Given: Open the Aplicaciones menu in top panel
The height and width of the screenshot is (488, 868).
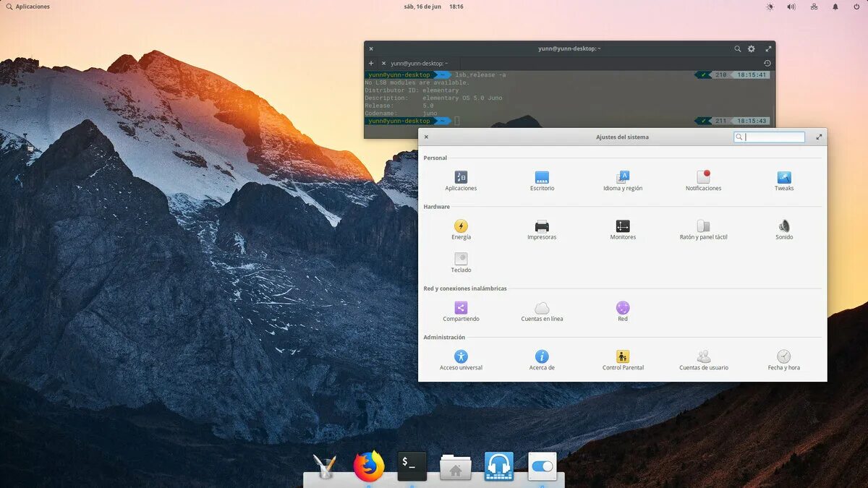Looking at the screenshot, I should 27,6.
